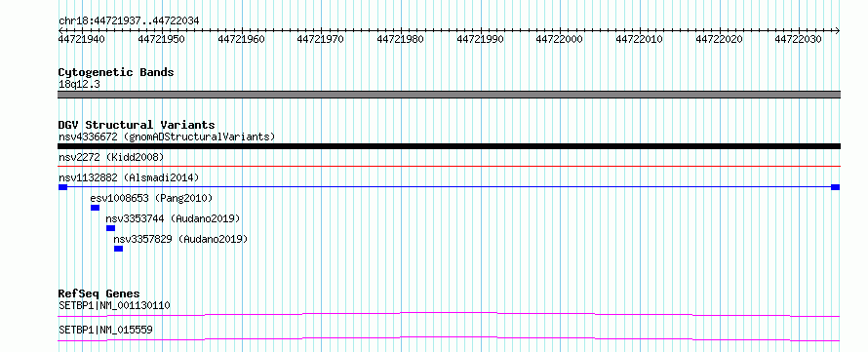The image size is (868, 352).
Task: Select nsv3353744 (Audano2019) variant label
Action: pyautogui.click(x=173, y=218)
